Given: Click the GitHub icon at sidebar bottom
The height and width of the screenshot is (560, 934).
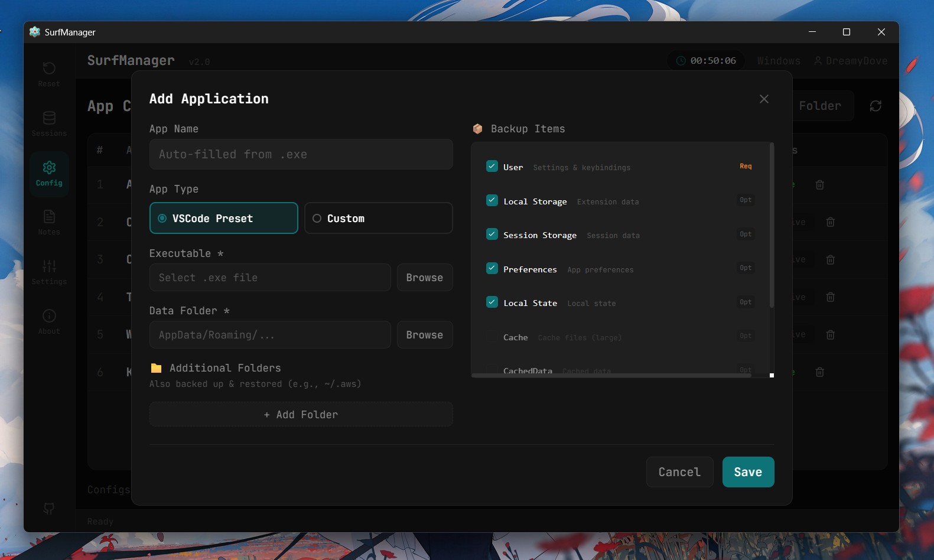Looking at the screenshot, I should [x=49, y=508].
